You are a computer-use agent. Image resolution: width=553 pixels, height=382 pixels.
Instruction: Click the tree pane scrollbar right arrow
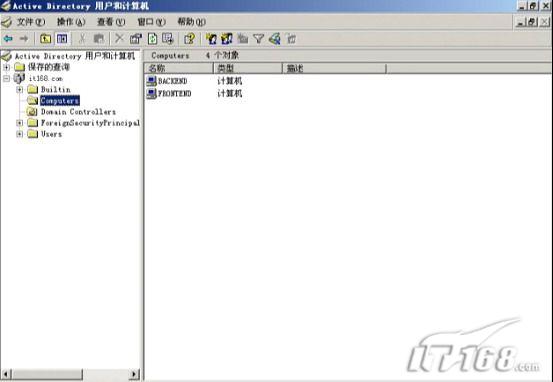coord(134,374)
